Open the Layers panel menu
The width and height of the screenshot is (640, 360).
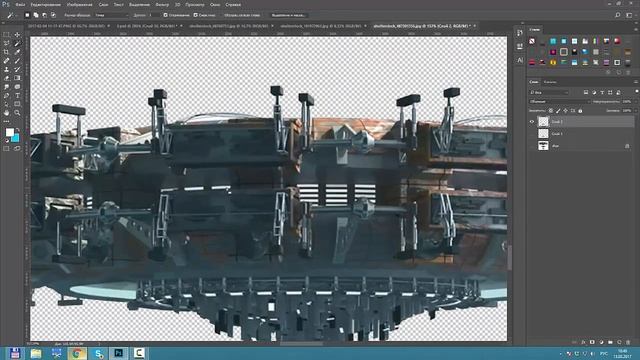[636, 82]
